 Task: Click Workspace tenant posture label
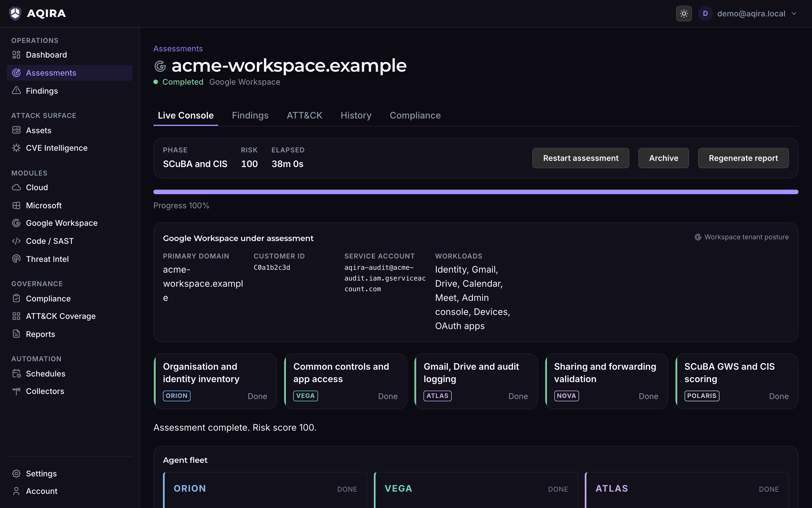(x=742, y=237)
